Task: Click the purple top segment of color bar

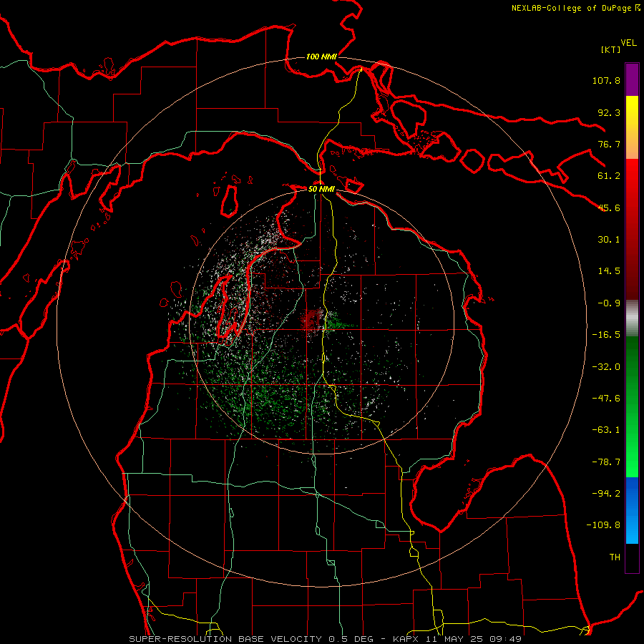Action: [x=632, y=79]
